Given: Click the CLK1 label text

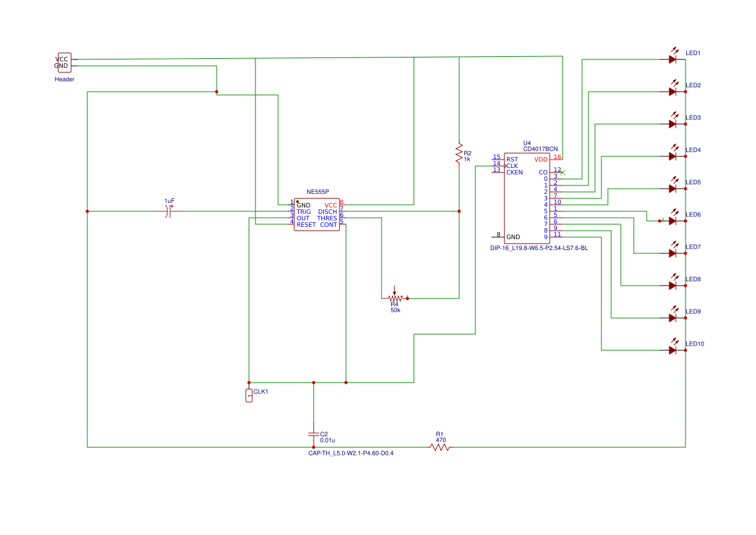Looking at the screenshot, I should pos(261,392).
